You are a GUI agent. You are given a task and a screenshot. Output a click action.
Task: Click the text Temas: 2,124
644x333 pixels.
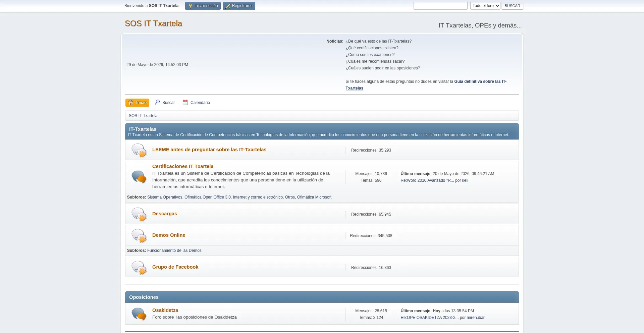click(x=371, y=318)
